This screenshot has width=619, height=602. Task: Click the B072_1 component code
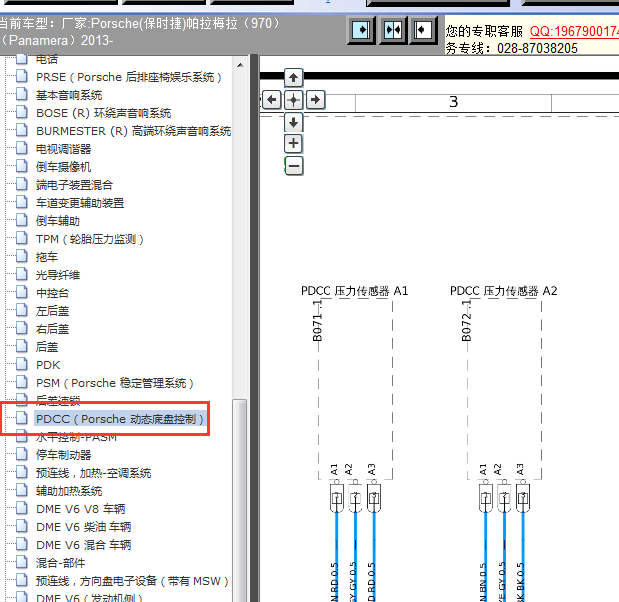pos(467,321)
